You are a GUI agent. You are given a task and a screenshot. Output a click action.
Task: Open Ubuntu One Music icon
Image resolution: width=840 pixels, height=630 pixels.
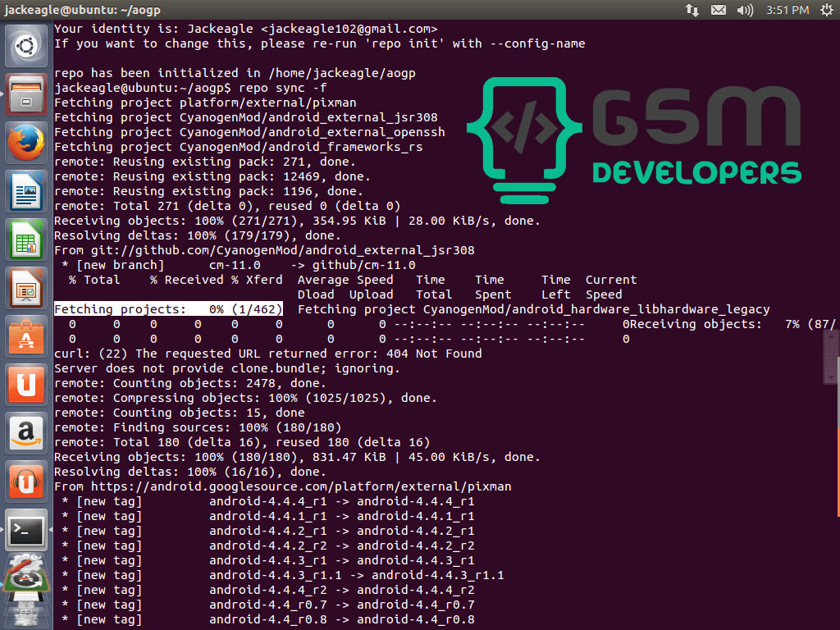tap(25, 482)
